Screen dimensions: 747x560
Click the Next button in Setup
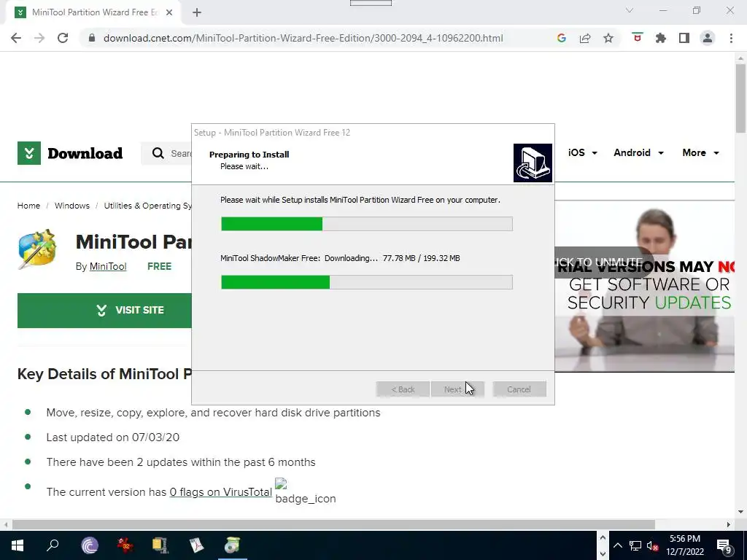pyautogui.click(x=457, y=389)
